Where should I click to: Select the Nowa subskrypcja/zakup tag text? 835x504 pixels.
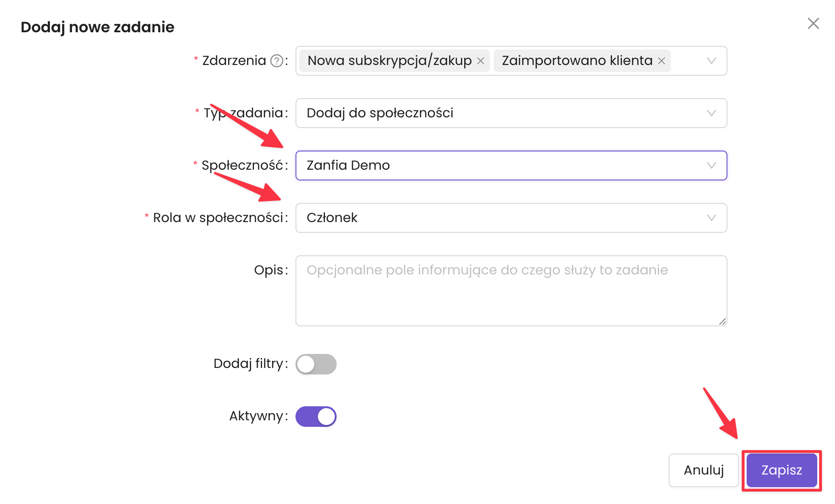point(389,61)
